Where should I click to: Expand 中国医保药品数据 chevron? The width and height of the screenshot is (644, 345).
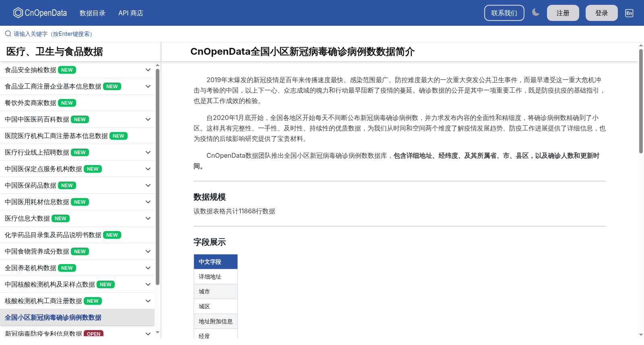pyautogui.click(x=148, y=186)
